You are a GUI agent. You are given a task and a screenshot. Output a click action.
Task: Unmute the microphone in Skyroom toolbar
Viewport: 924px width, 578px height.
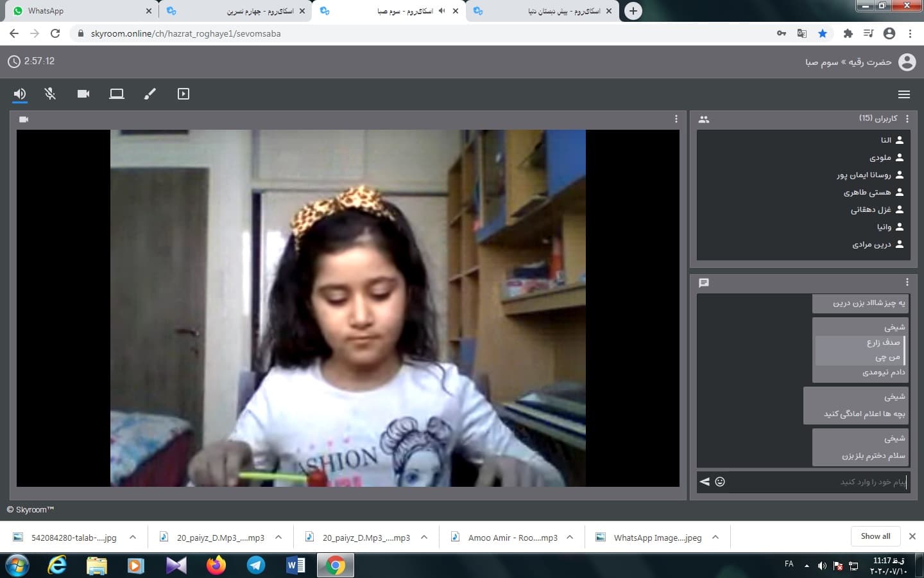point(50,94)
